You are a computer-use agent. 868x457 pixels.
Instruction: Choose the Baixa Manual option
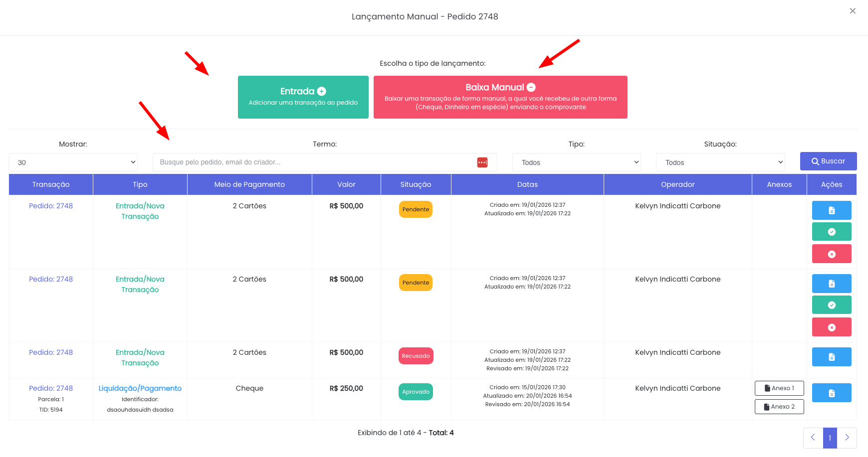pyautogui.click(x=500, y=97)
